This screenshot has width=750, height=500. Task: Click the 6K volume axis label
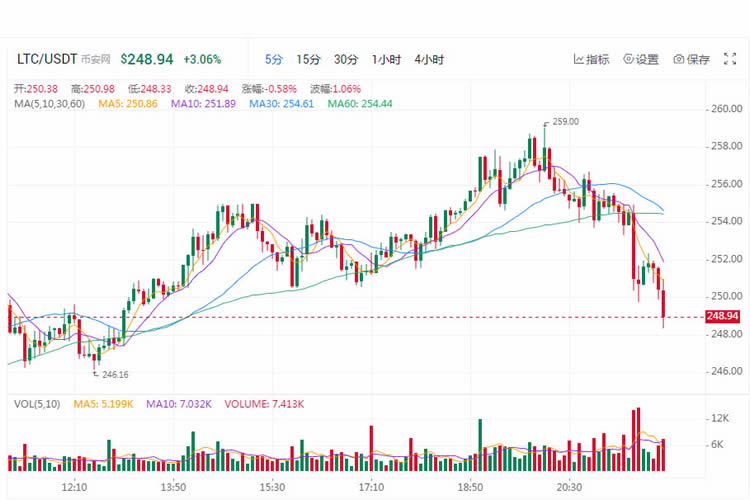pyautogui.click(x=717, y=444)
